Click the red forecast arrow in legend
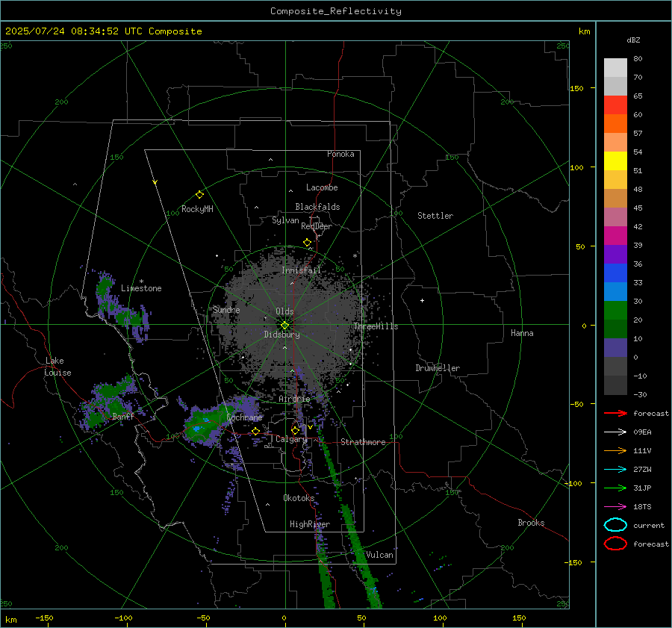The width and height of the screenshot is (672, 628). tap(615, 413)
